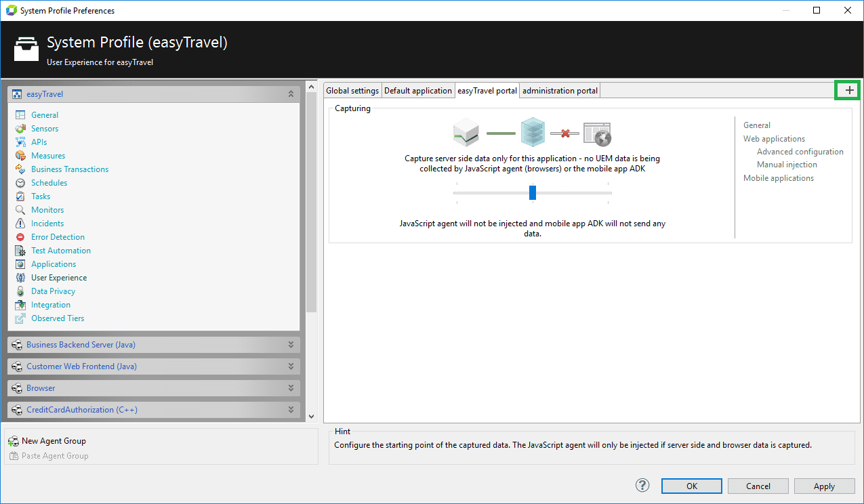Click the easyTravel profile header icon
This screenshot has width=864, height=504.
pos(18,94)
